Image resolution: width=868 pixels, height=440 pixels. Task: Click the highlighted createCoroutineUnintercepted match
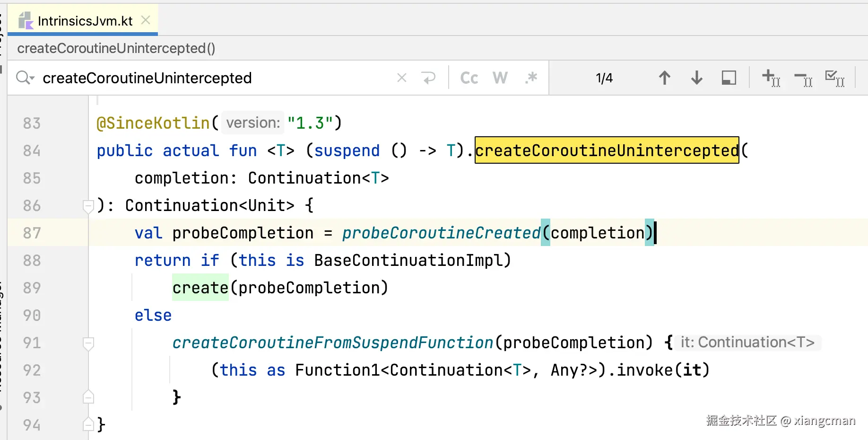point(607,150)
